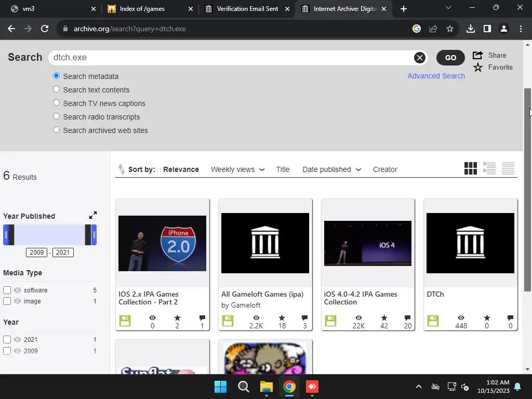Open iPhone 2.0 thumbnail image
The height and width of the screenshot is (399, 532).
tap(162, 243)
